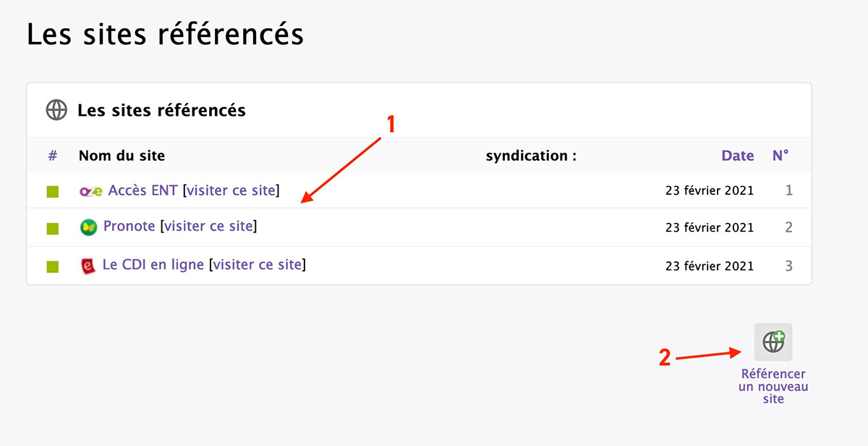Visit the Pronote external site

[x=208, y=226]
